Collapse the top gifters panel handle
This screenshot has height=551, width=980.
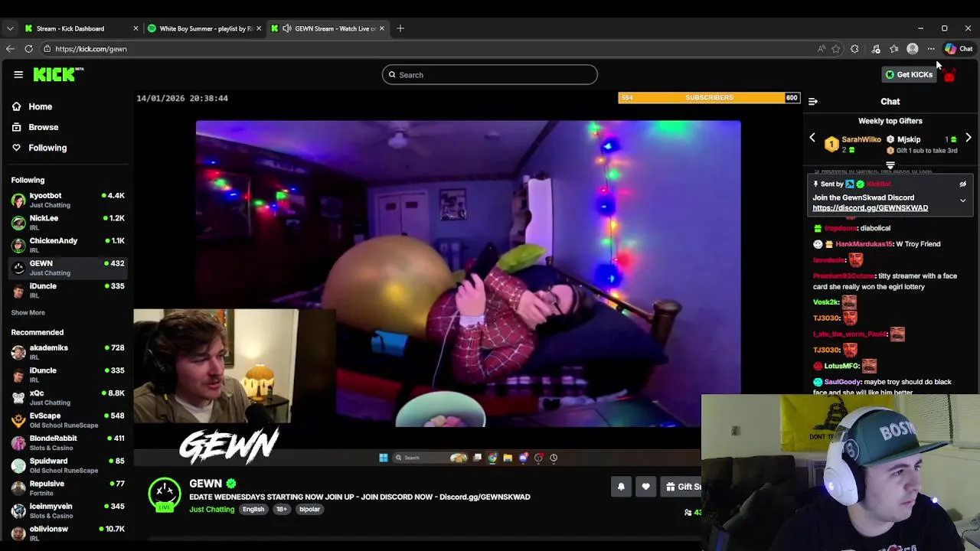pos(890,165)
